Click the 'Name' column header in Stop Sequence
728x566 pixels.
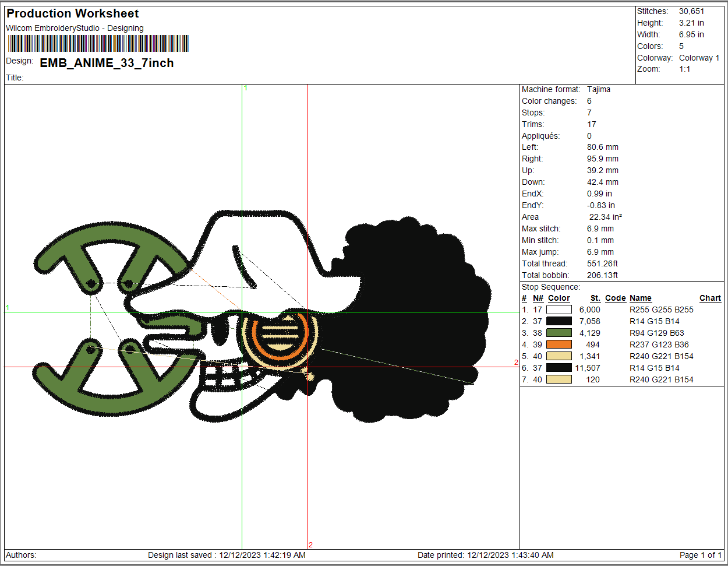(640, 298)
